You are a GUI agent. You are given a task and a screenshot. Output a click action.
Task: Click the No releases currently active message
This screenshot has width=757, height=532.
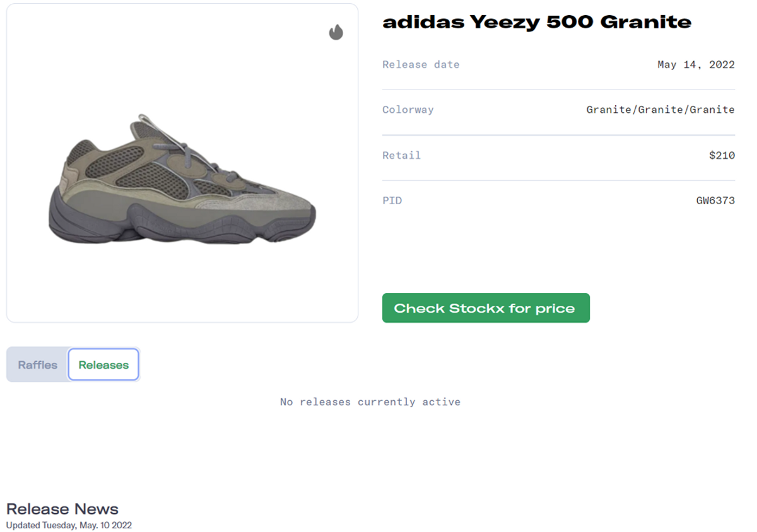[x=369, y=402]
